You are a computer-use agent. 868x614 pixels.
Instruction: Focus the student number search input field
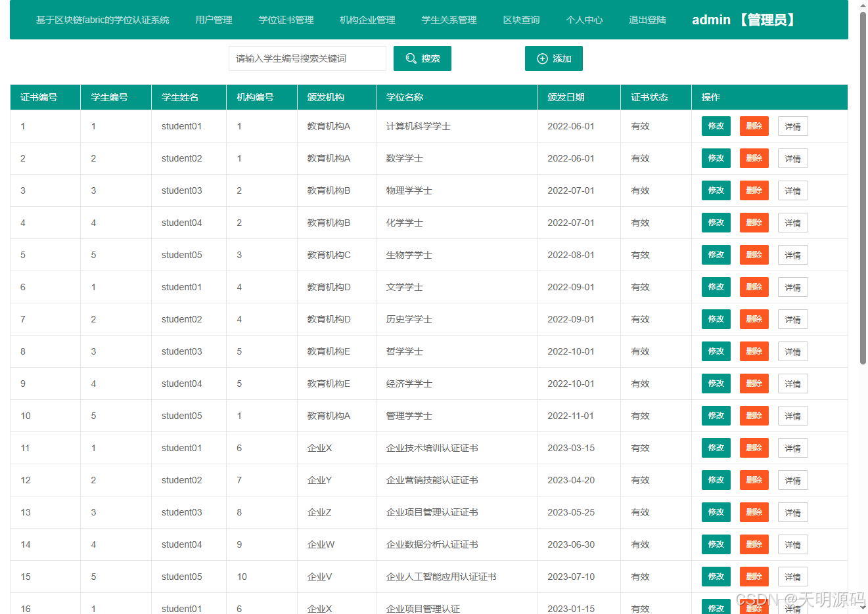308,58
